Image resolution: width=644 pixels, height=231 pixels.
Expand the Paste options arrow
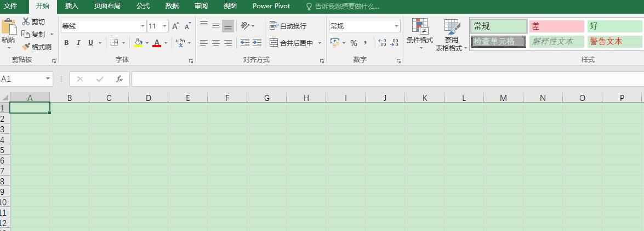[x=8, y=48]
